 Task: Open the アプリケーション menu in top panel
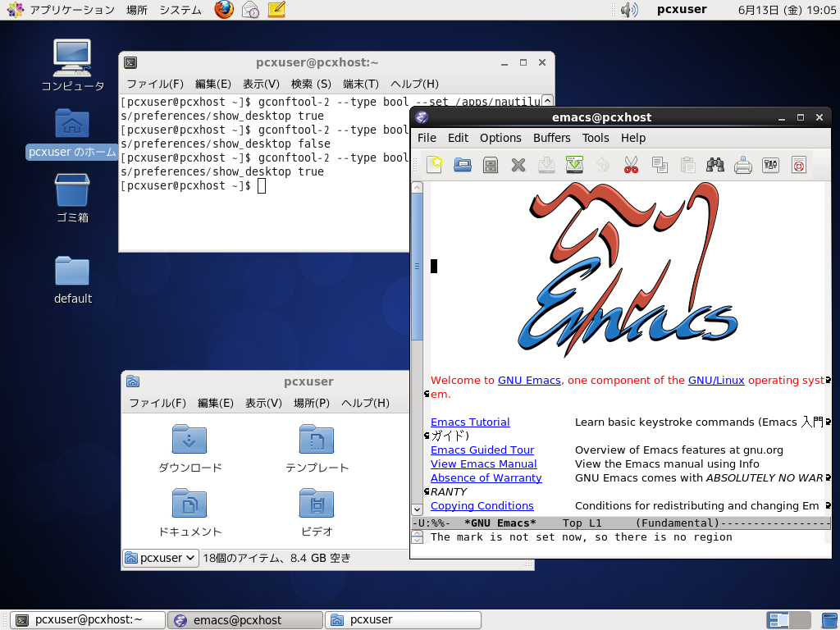coord(72,10)
